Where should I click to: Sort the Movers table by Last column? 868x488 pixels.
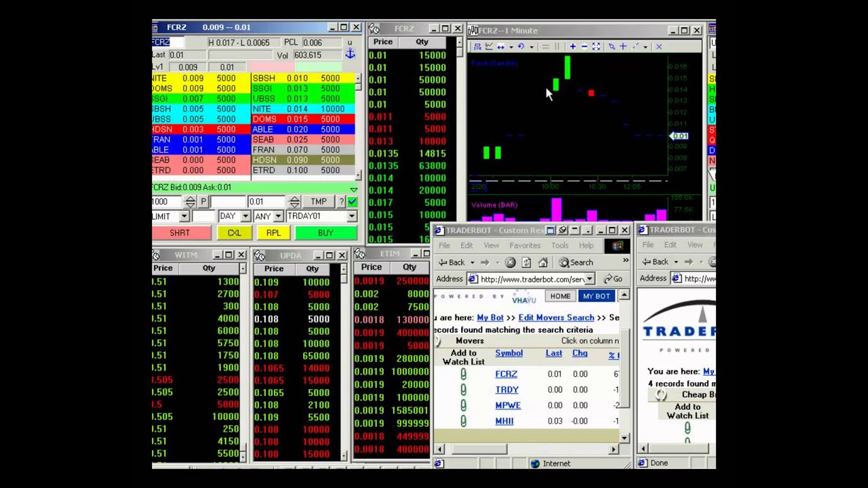[554, 353]
